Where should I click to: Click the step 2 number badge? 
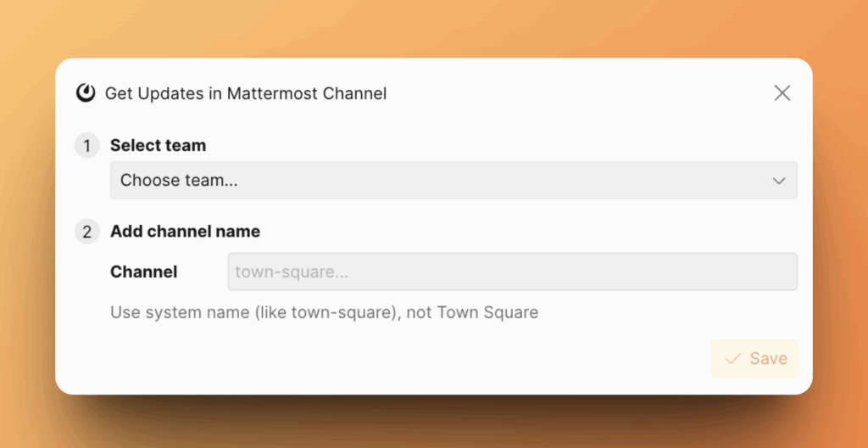point(86,232)
